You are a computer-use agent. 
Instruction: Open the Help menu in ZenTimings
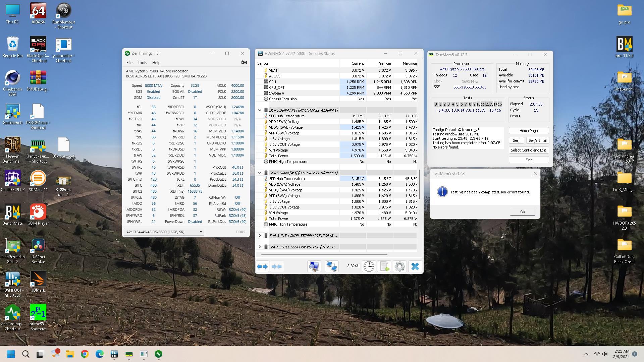156,63
